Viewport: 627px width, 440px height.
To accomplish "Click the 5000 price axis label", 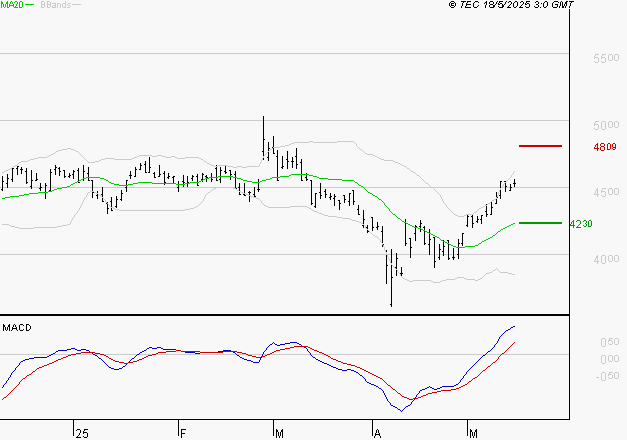I will tap(607, 127).
